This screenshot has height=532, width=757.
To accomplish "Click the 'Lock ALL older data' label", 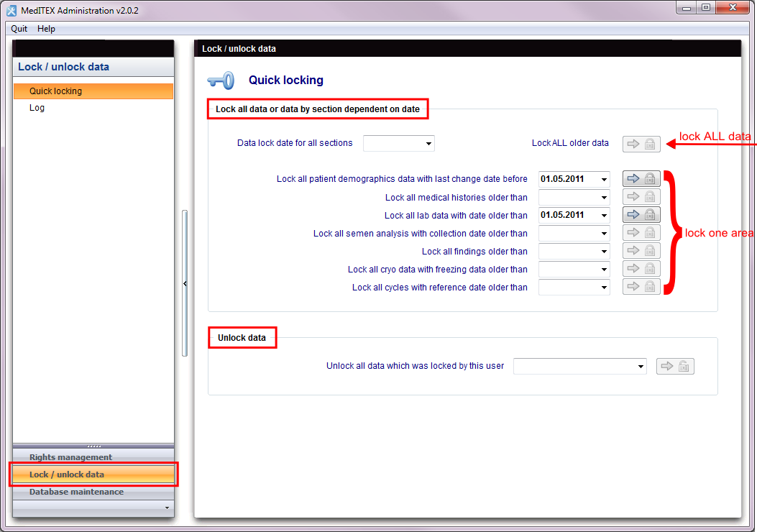I will coord(570,143).
